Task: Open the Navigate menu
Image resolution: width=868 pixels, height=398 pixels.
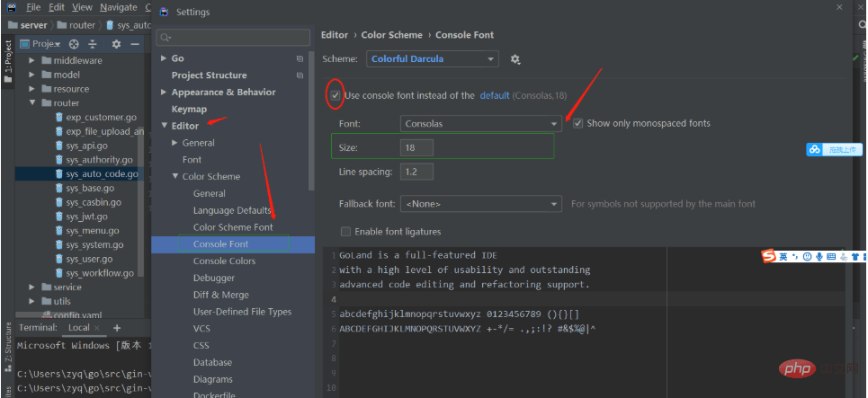Action: (119, 7)
